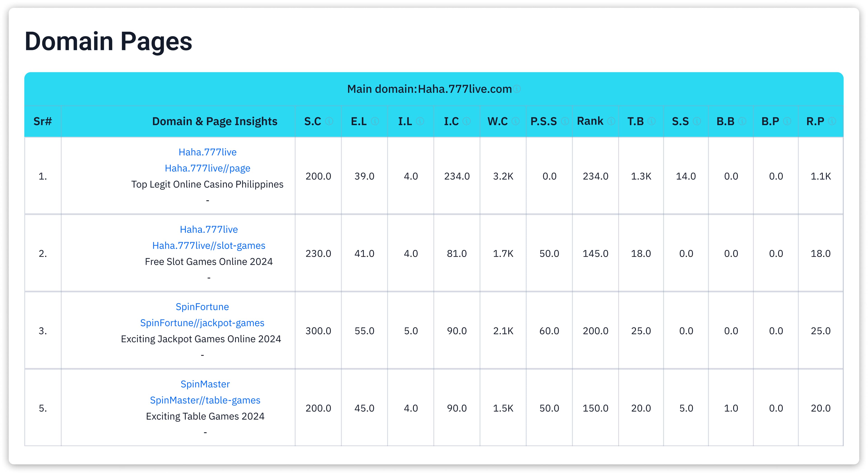Screen dimensions: 868x474
Task: Open SpinFortune//jackpot-games link
Action: [202, 323]
